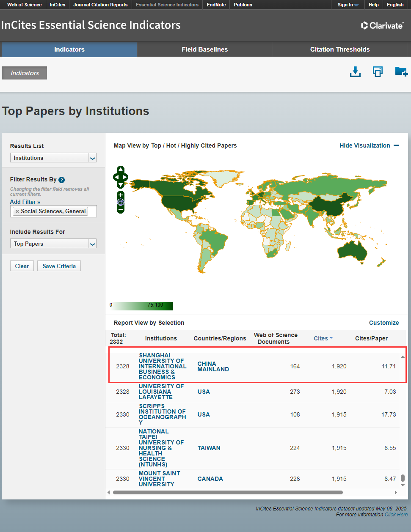Expand the Include Results For dropdown
This screenshot has width=411, height=532.
(53, 244)
